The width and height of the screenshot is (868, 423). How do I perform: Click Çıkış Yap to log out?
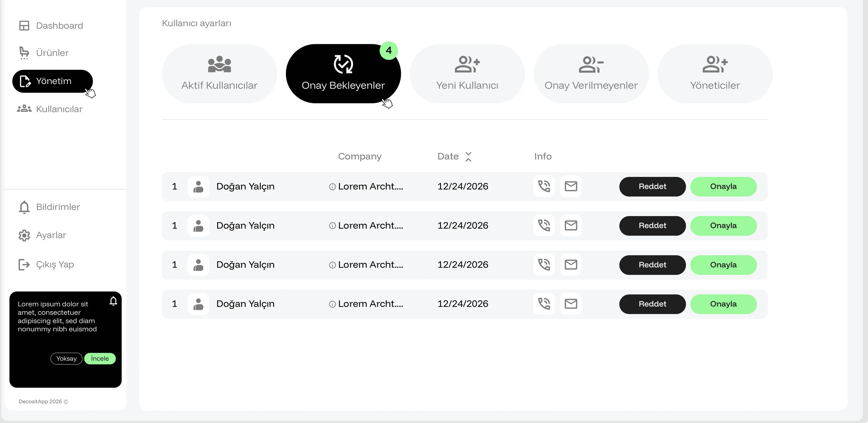click(46, 264)
